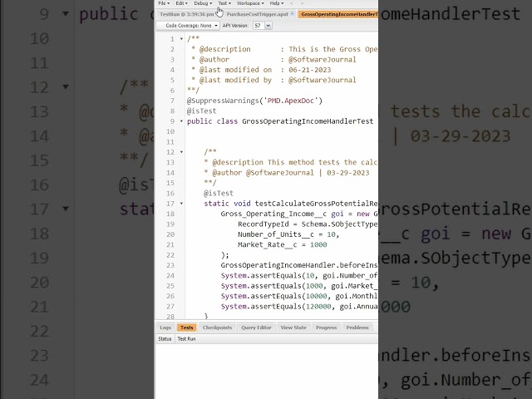The image size is (532, 399).
Task: Open the Code Coverage: None dropdown
Action: pos(188,26)
